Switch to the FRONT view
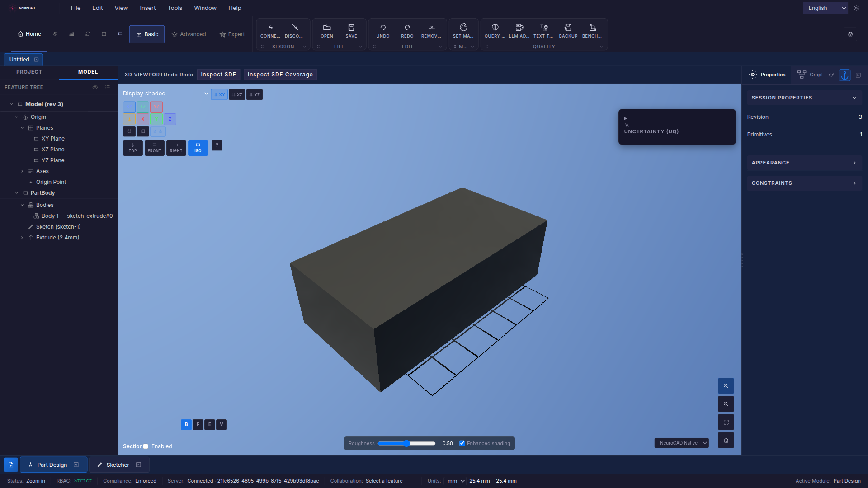Screen dimensions: 868x488 (155, 148)
